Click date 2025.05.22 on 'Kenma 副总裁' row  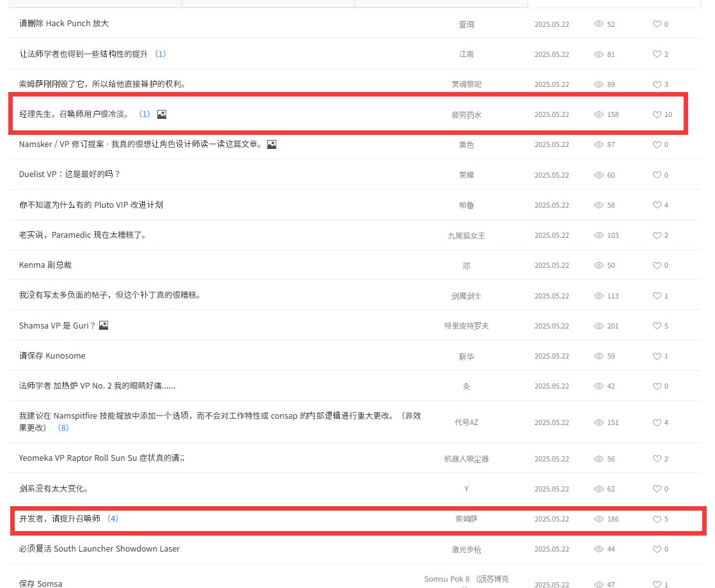(552, 265)
